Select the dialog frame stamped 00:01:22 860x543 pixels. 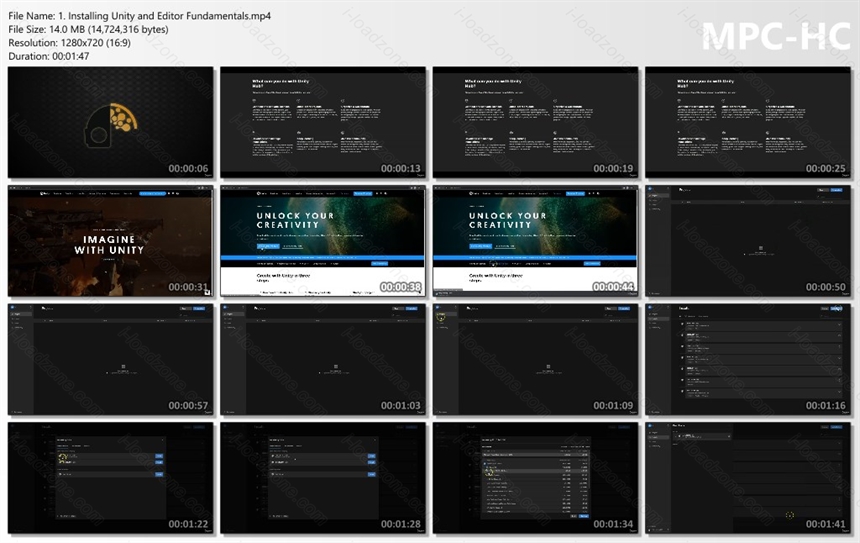tap(111, 478)
